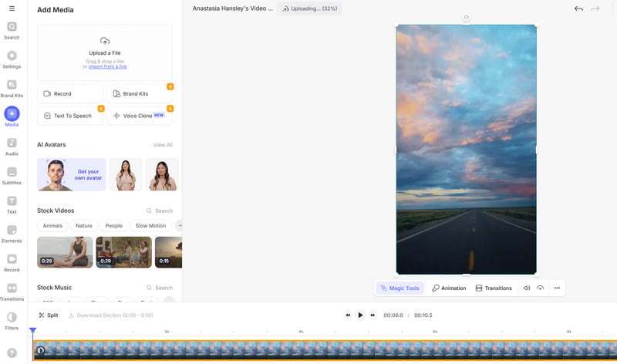Screen dimensions: 617x364
Task: Open the Subtitles panel in the sidebar
Action: tap(12, 173)
